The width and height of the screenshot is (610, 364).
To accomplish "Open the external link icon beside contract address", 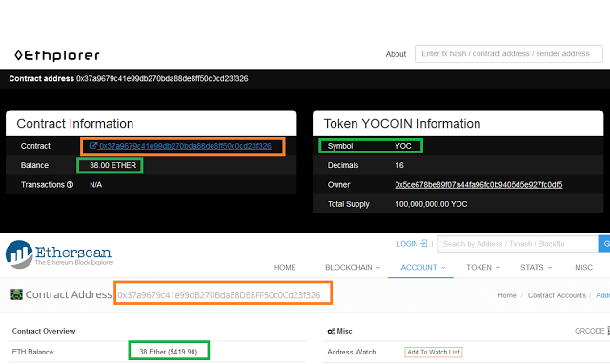I will pyautogui.click(x=93, y=146).
